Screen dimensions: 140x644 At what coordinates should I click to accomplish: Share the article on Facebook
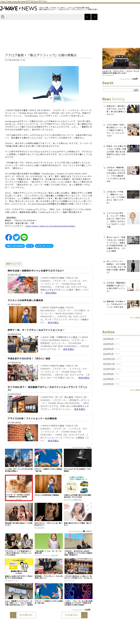8,237
